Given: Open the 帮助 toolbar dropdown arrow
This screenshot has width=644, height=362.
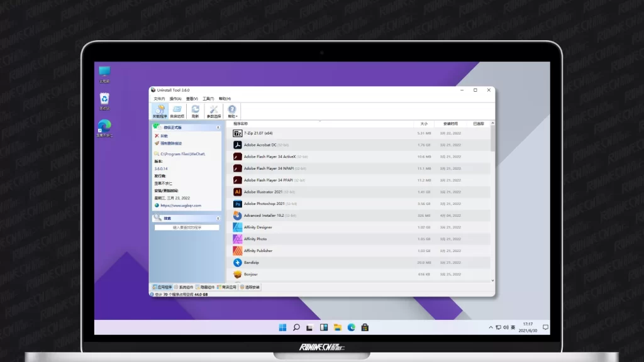Looking at the screenshot, I should [236, 117].
